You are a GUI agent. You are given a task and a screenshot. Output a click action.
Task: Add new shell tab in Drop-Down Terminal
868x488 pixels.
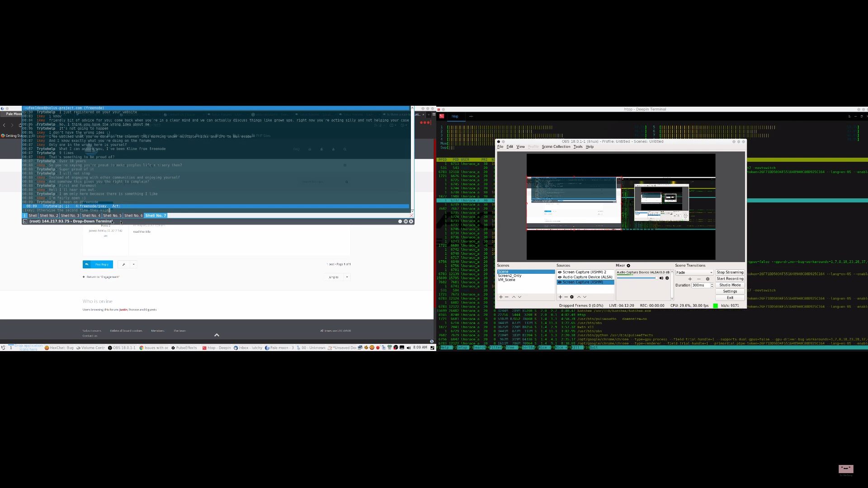click(25, 216)
